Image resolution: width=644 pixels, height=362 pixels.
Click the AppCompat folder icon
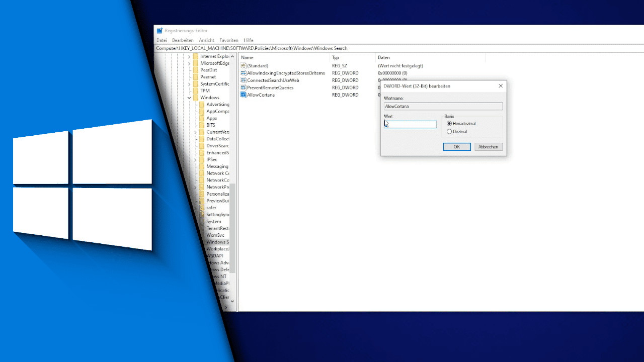tap(202, 111)
